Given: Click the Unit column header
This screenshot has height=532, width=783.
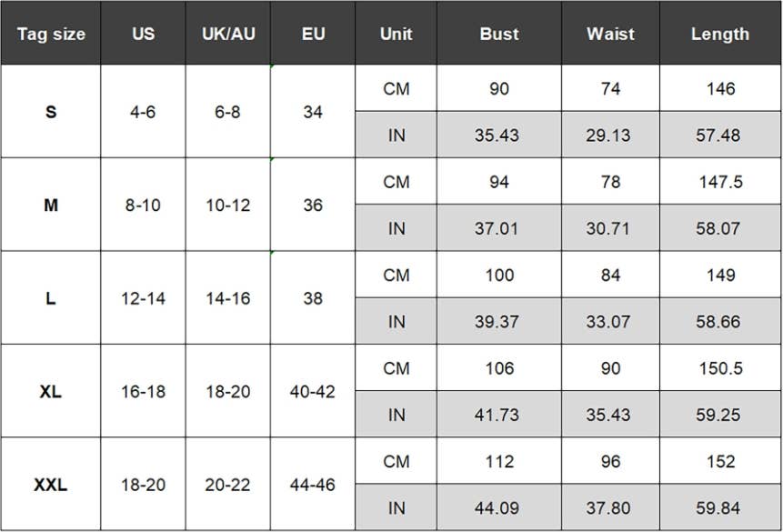Looking at the screenshot, I should click(396, 34).
